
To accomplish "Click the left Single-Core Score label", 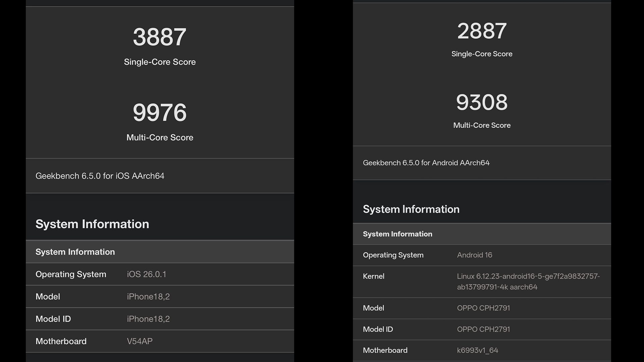I will (160, 62).
